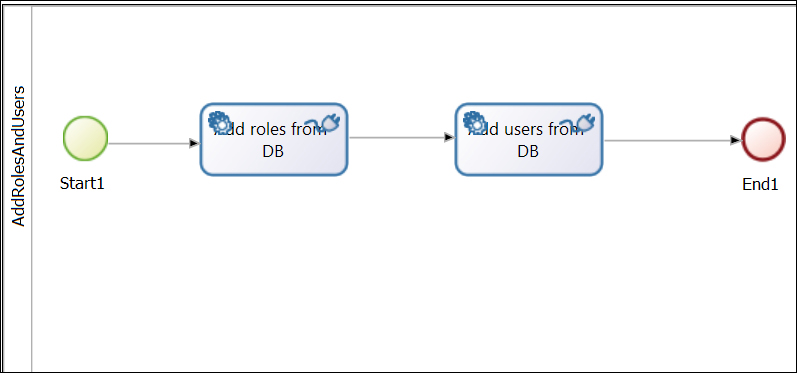The image size is (797, 373).
Task: Select the red End1 end event circle
Action: tap(763, 140)
